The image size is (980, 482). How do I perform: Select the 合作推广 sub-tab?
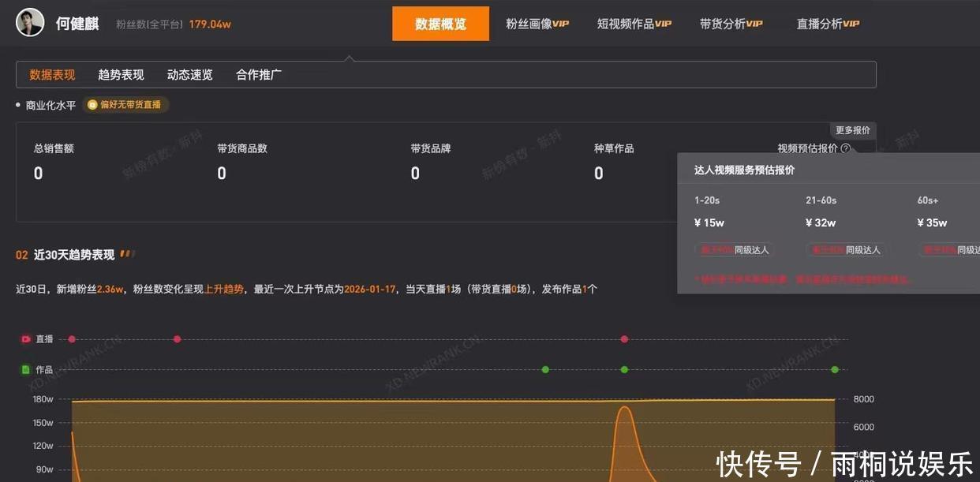pos(259,75)
